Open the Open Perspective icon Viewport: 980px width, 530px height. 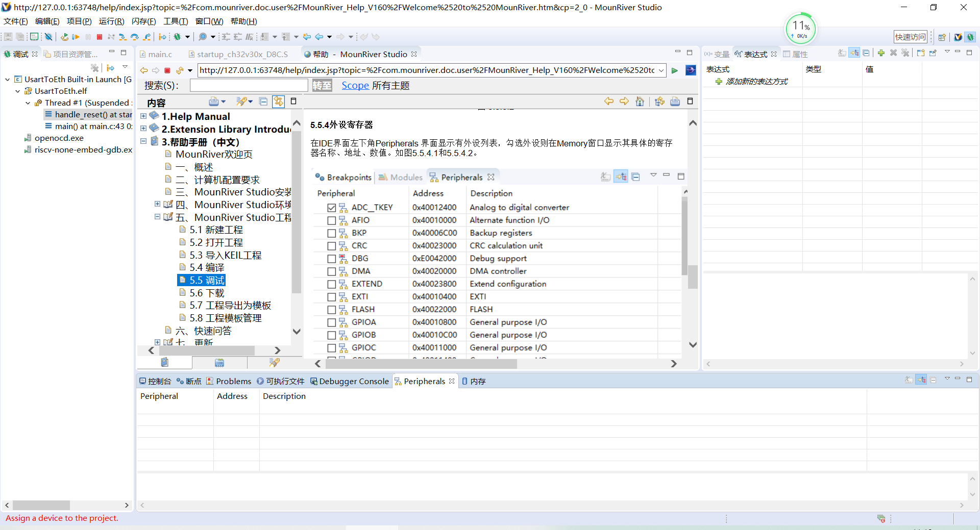[942, 37]
